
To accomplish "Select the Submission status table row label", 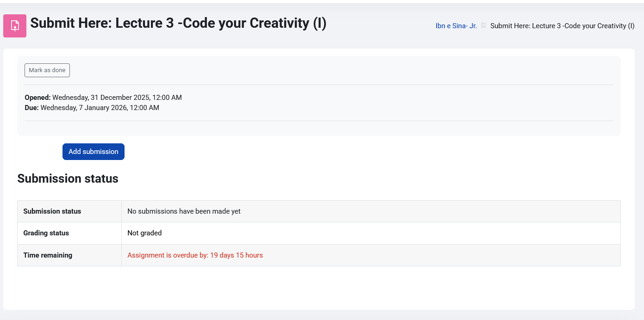I will click(x=52, y=211).
